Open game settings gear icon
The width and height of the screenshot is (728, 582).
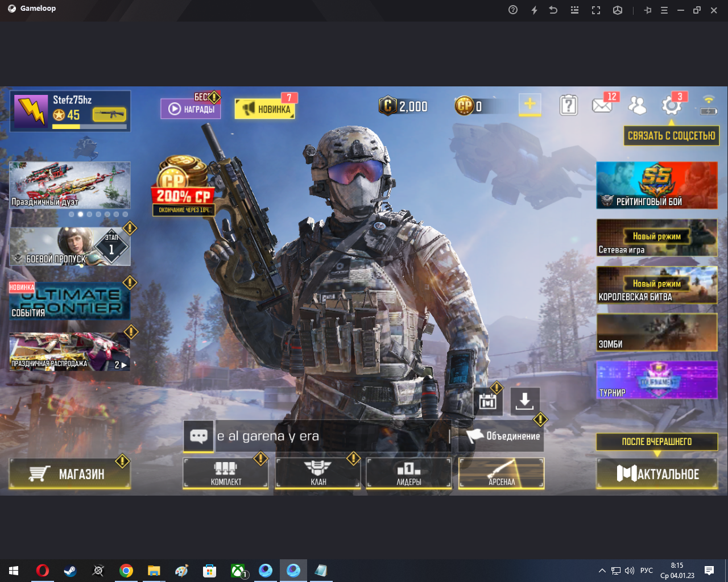[671, 105]
